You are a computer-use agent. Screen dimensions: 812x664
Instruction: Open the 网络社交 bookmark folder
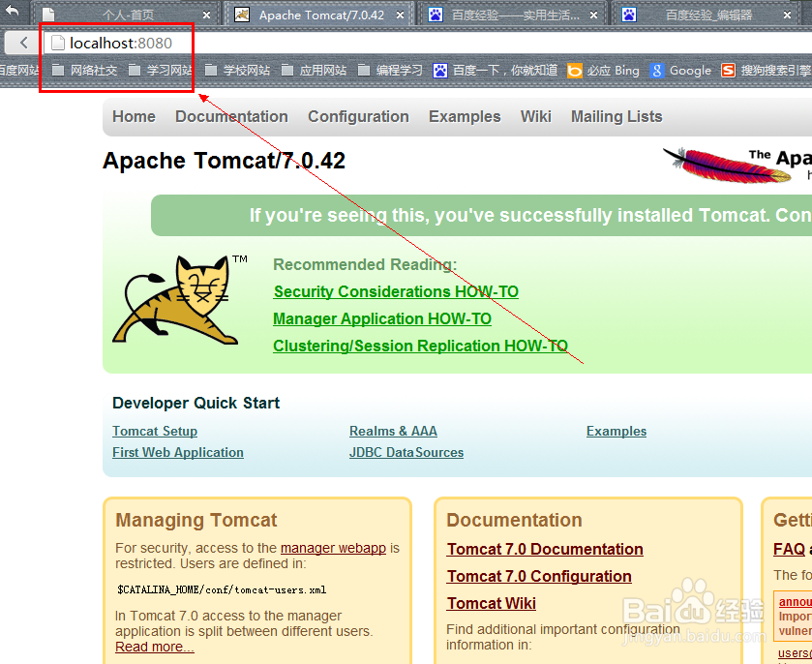pyautogui.click(x=85, y=71)
